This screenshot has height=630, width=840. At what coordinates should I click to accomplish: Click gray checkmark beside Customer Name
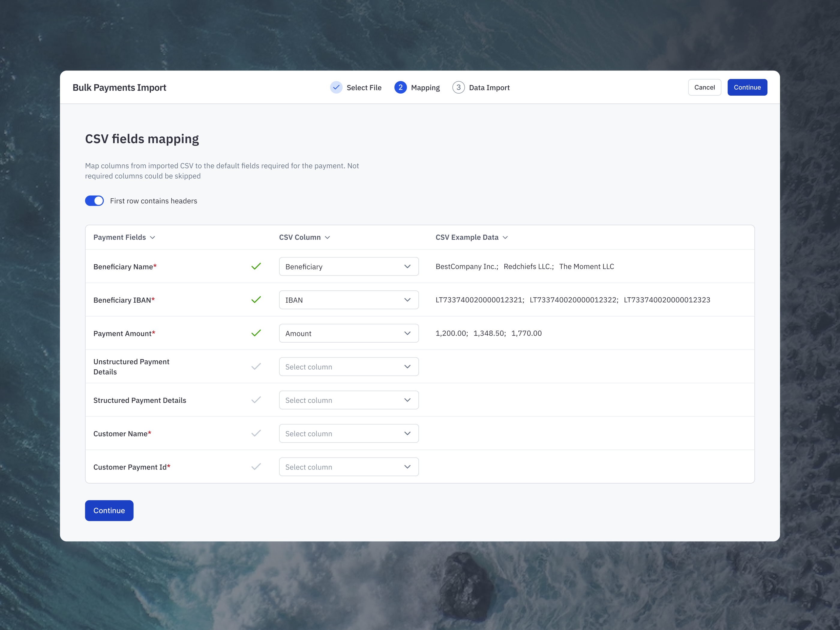pos(256,433)
